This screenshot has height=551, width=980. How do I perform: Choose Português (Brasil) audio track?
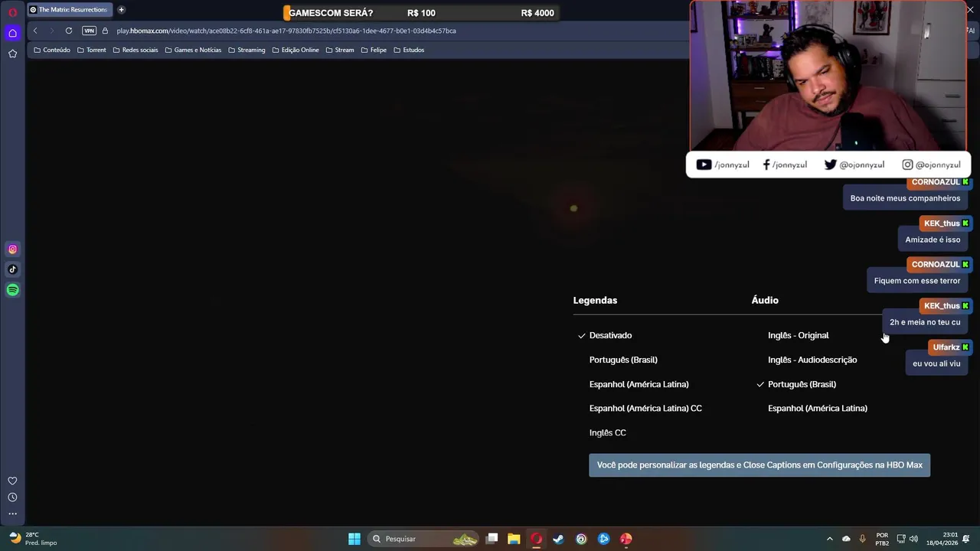tap(802, 384)
